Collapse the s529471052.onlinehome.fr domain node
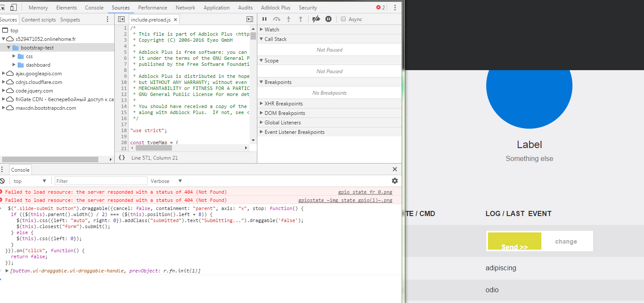The image size is (644, 303). tap(3, 39)
